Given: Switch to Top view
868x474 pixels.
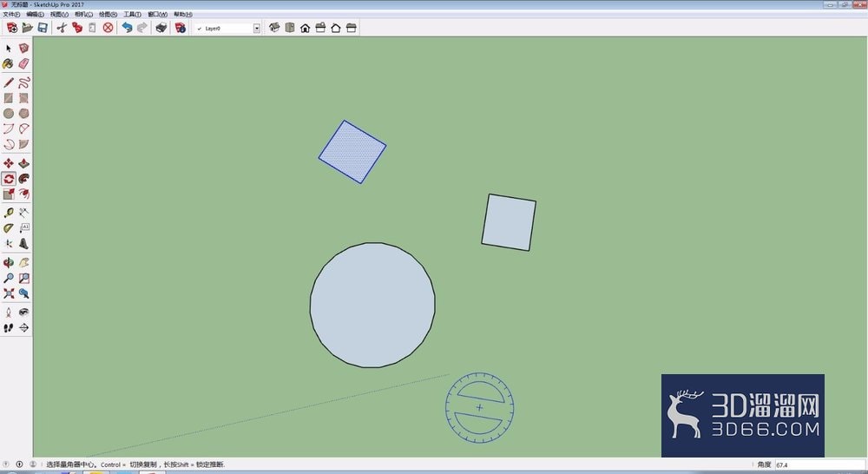Looking at the screenshot, I should (x=290, y=28).
